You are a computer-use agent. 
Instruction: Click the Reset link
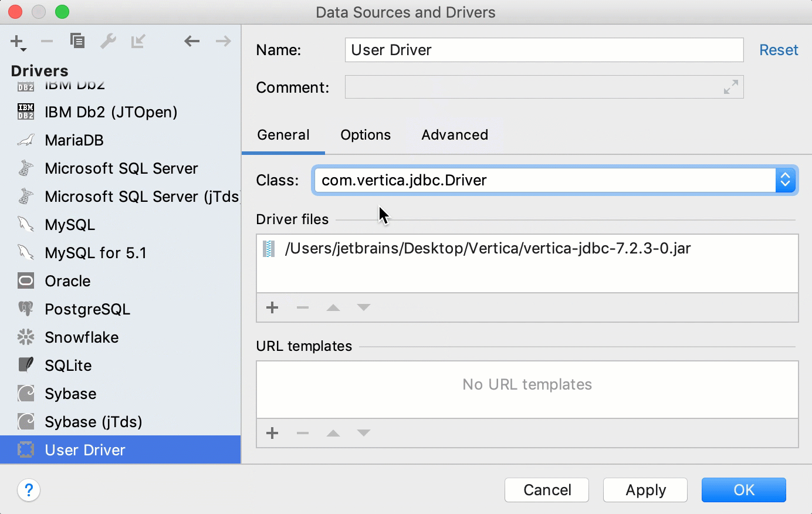click(x=779, y=50)
